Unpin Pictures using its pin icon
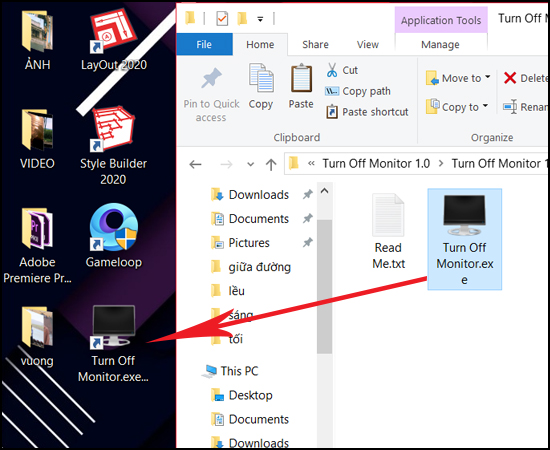 click(x=308, y=242)
